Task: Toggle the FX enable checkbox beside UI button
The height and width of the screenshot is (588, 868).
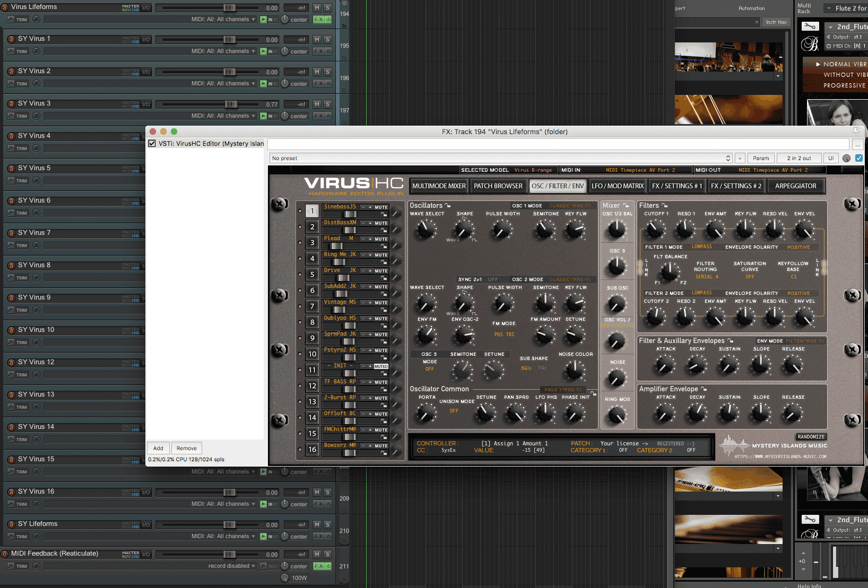Action: pyautogui.click(x=859, y=158)
